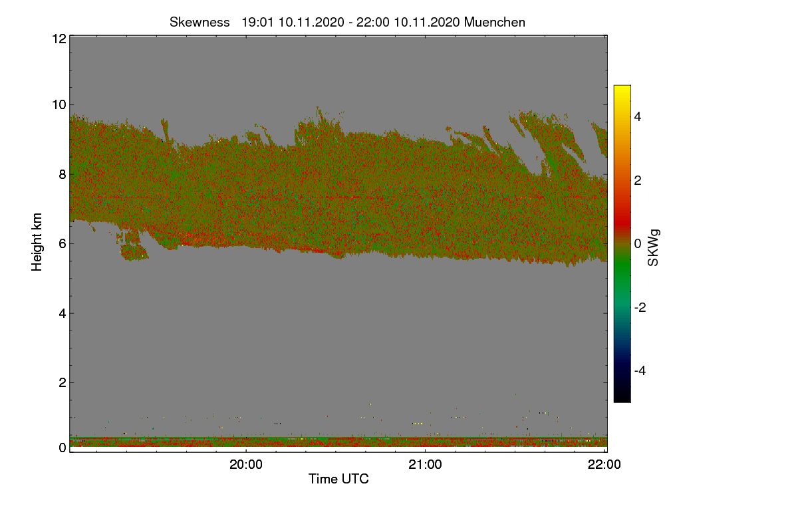Click the small cloud blob near 5.7 km height

pyautogui.click(x=133, y=251)
